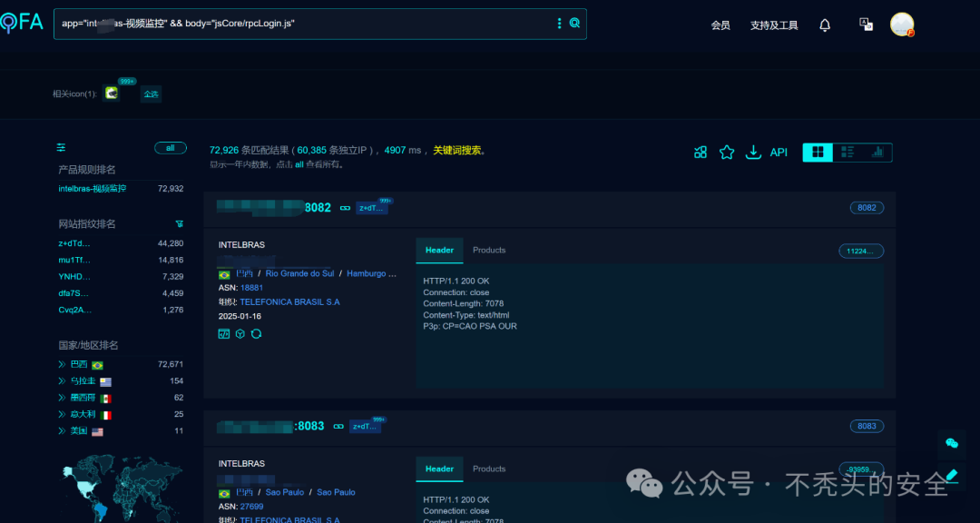The width and height of the screenshot is (980, 523).
Task: Click the 8083 port badge
Action: click(867, 426)
